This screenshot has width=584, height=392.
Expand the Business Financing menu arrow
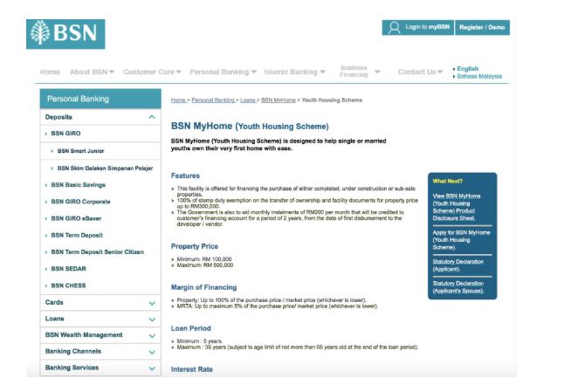point(377,72)
